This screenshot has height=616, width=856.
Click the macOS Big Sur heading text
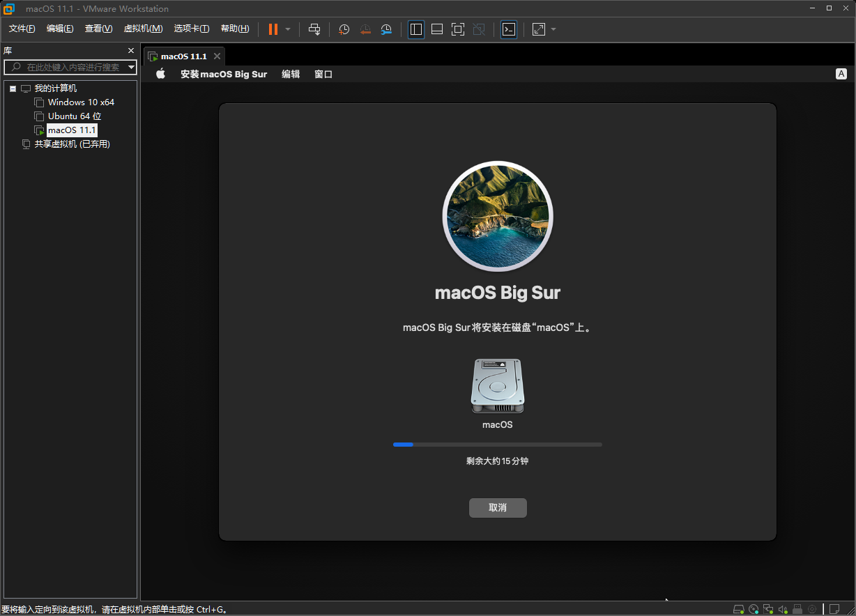pyautogui.click(x=498, y=293)
